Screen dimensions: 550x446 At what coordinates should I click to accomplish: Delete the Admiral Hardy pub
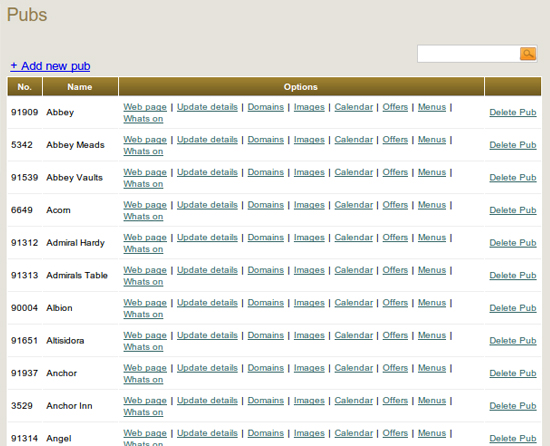click(x=513, y=243)
